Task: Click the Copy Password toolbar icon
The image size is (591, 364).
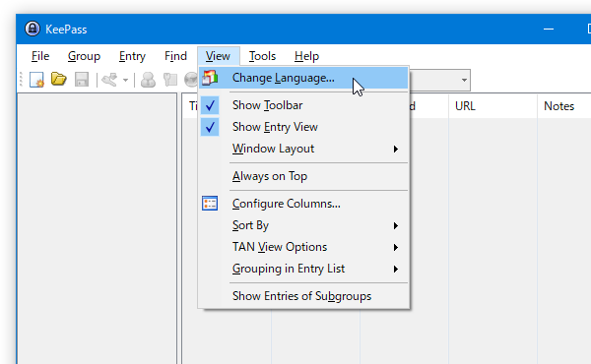Action: tap(170, 80)
